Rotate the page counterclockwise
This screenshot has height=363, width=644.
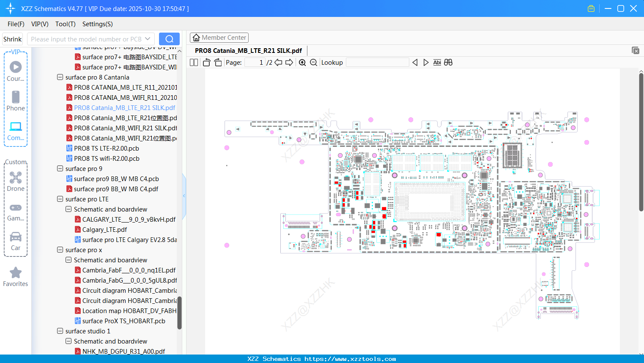tap(206, 63)
